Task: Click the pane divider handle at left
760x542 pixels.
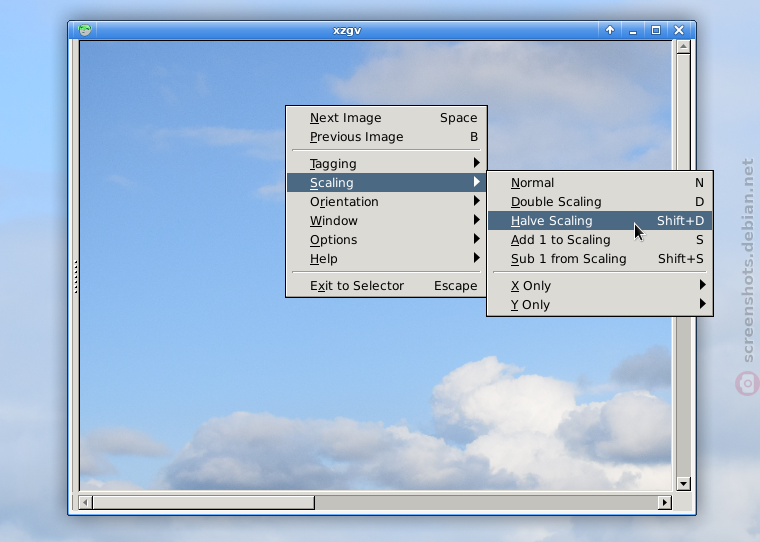Action: (x=76, y=277)
